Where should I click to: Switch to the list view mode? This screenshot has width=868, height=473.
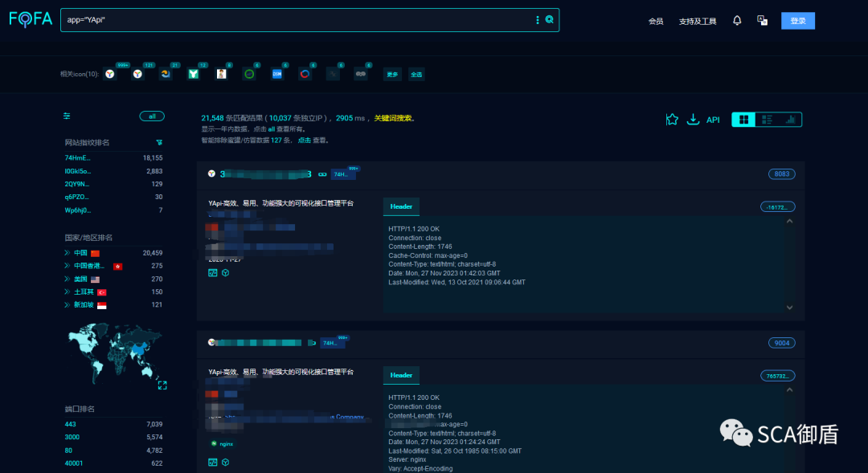[x=767, y=120]
